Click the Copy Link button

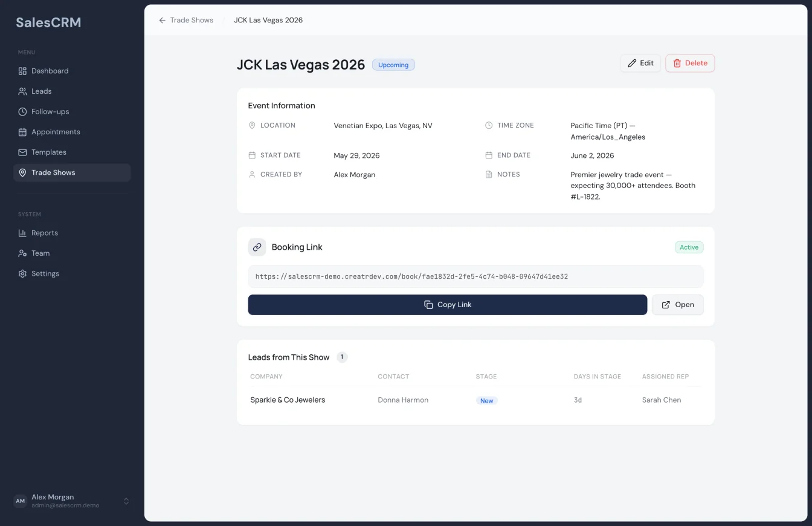click(x=447, y=305)
